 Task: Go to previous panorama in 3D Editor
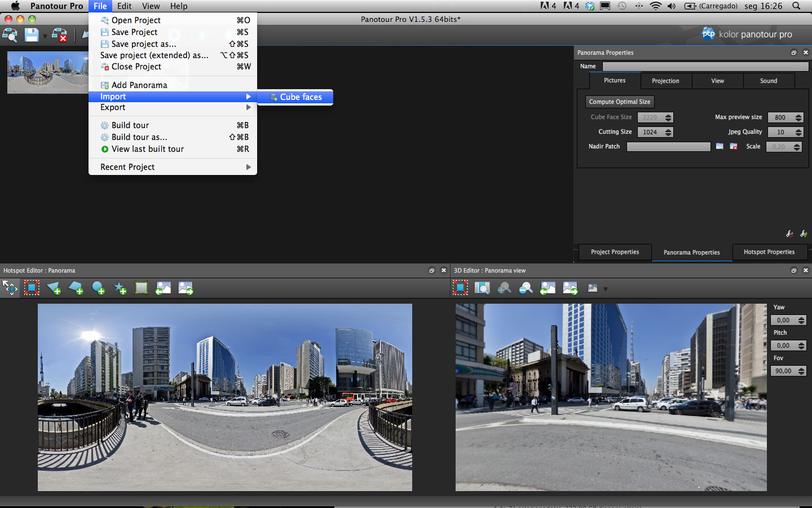pos(548,288)
